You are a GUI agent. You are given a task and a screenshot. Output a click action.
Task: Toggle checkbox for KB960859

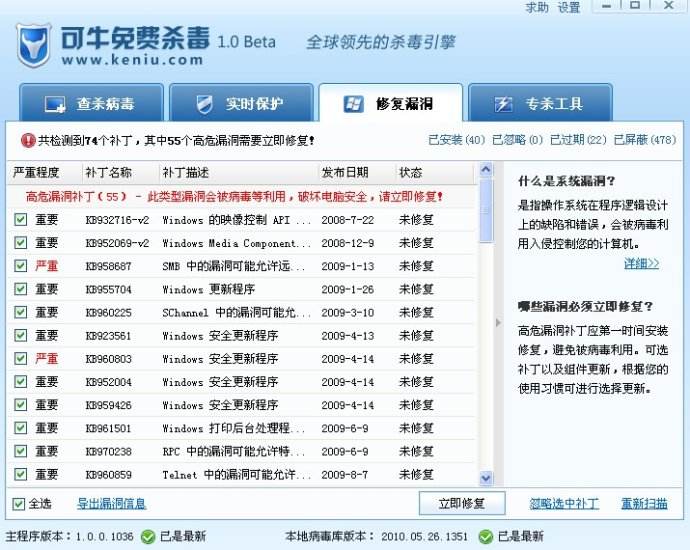click(21, 474)
